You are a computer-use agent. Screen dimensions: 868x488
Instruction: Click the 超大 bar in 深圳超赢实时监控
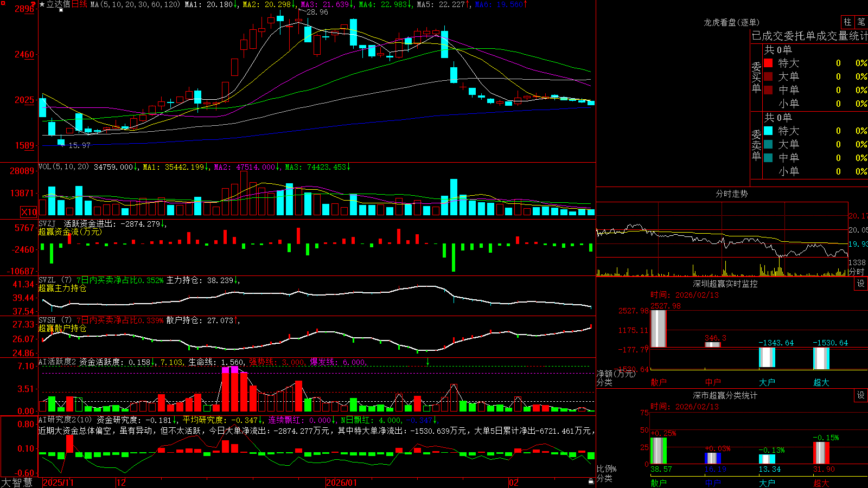pyautogui.click(x=821, y=358)
